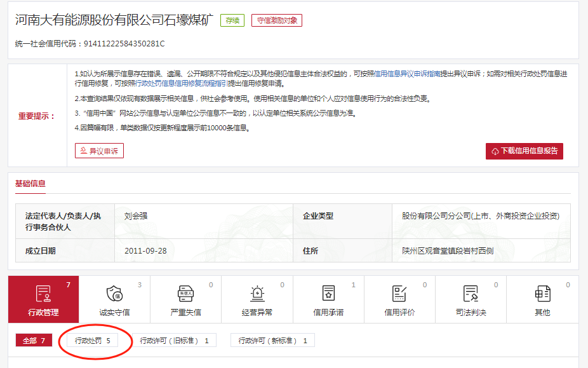Click the 行政管理 category icon
The height and width of the screenshot is (368, 588).
[43, 294]
